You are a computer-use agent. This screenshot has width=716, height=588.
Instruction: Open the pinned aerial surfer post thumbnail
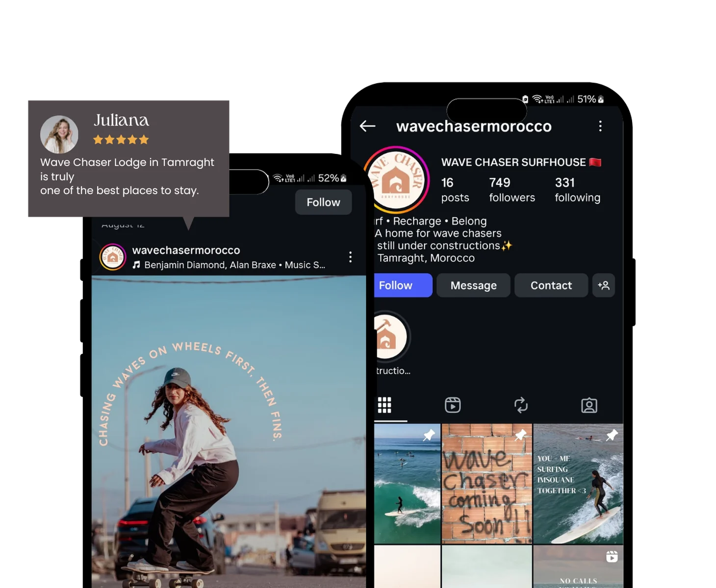pyautogui.click(x=407, y=484)
